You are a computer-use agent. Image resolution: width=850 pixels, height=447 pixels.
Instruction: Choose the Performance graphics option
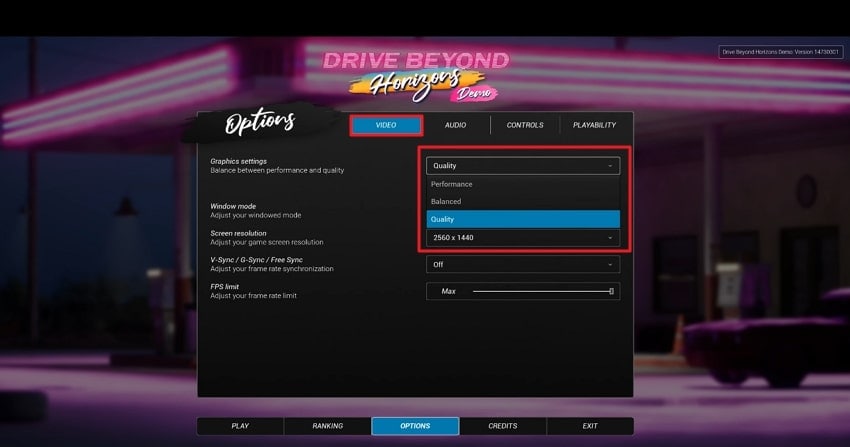click(x=523, y=184)
